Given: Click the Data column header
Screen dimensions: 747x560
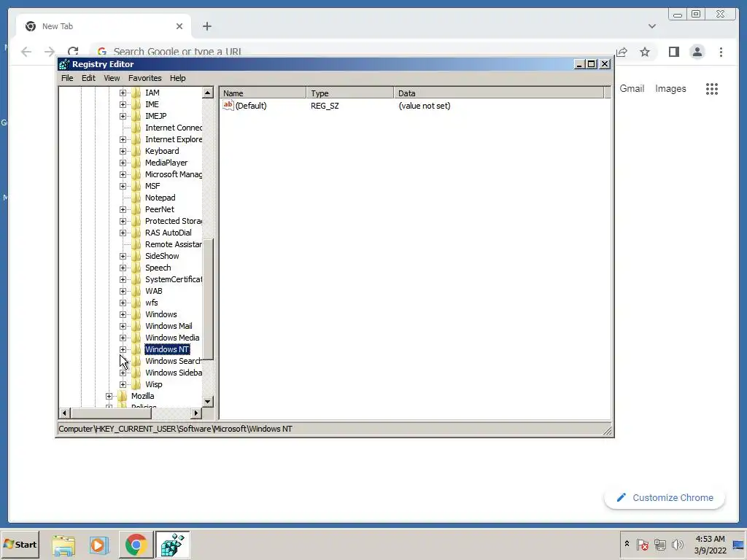Looking at the screenshot, I should pyautogui.click(x=499, y=93).
